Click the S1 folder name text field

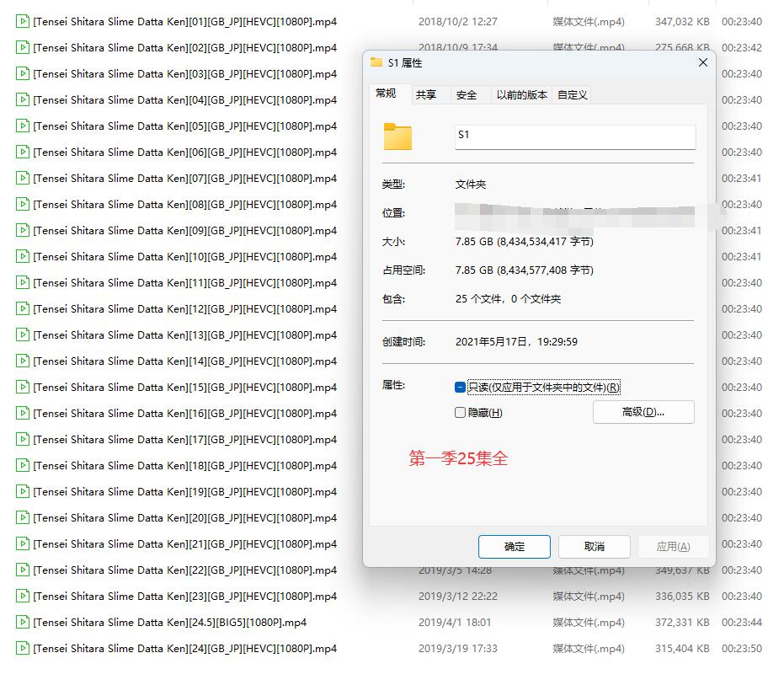[x=574, y=137]
